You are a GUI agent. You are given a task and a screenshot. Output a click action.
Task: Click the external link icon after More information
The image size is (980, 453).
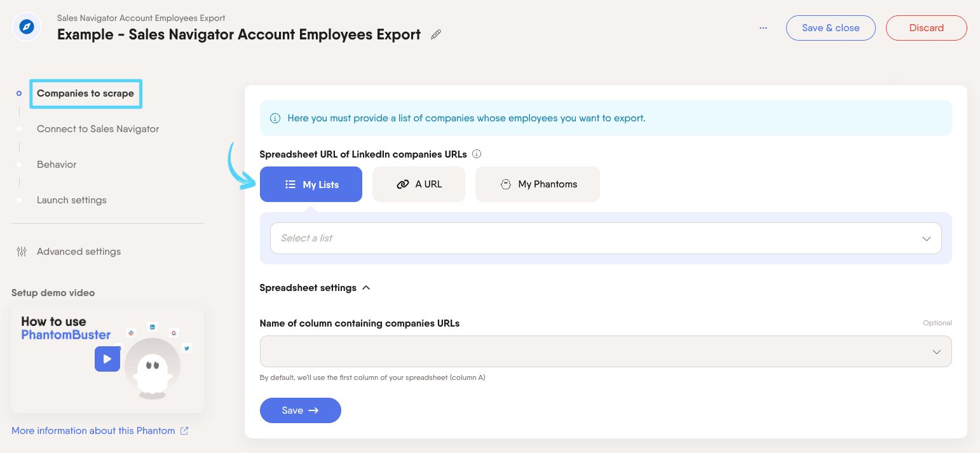tap(184, 431)
